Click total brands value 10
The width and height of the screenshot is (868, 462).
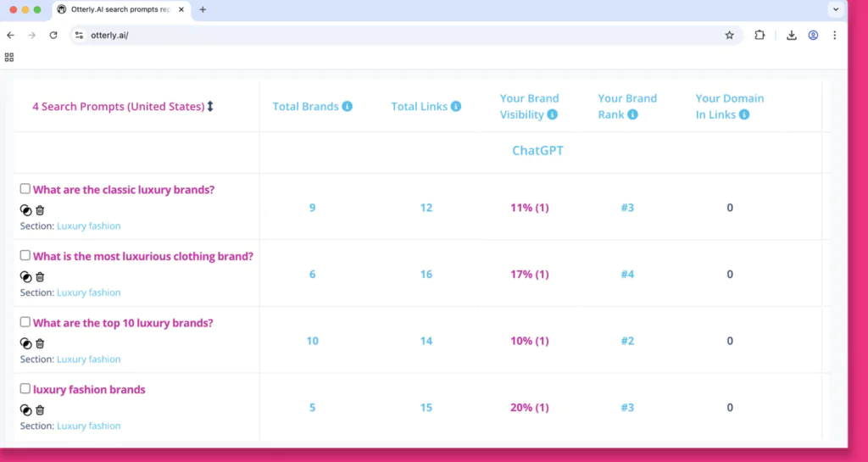tap(312, 341)
